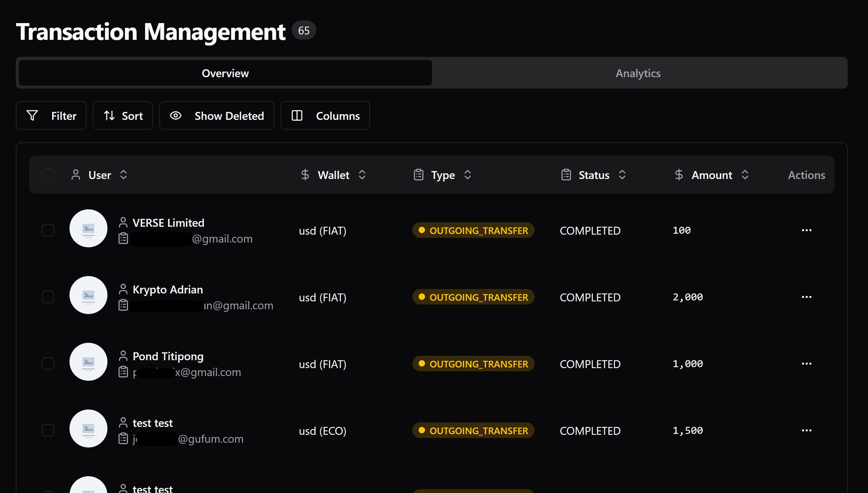Click the sort chevrons next to Status

pos(622,175)
